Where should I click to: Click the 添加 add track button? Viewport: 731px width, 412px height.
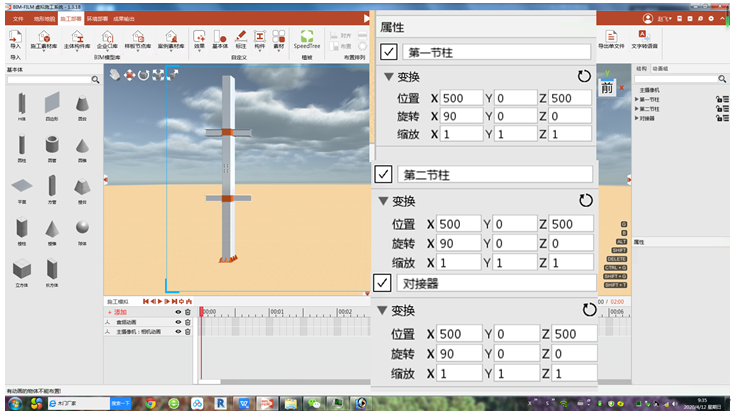117,312
